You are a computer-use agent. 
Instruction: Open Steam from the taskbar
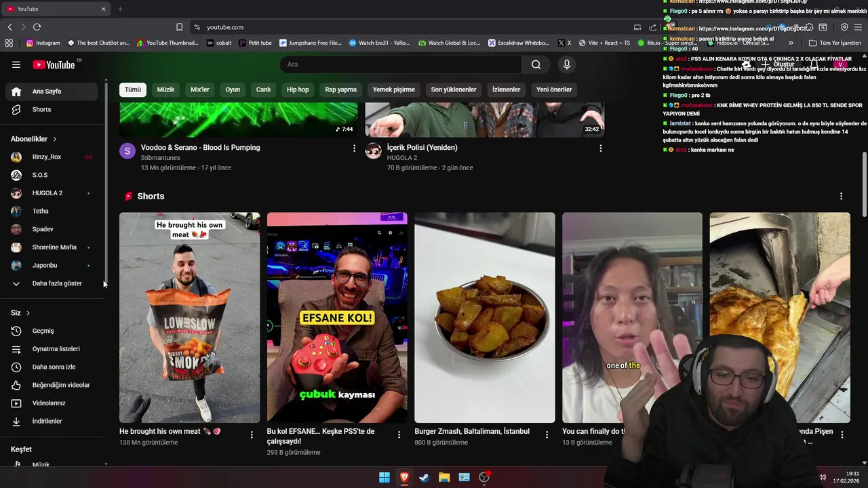click(x=424, y=477)
